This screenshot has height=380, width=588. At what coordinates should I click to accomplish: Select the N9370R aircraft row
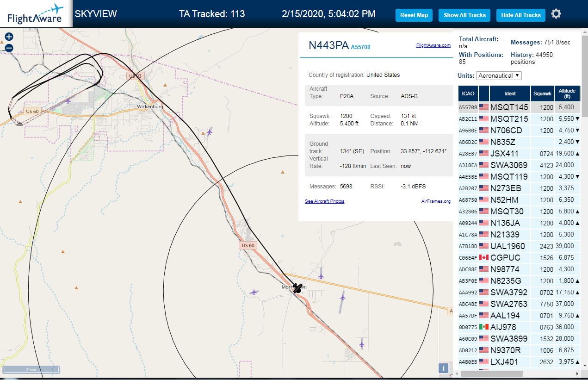click(518, 350)
